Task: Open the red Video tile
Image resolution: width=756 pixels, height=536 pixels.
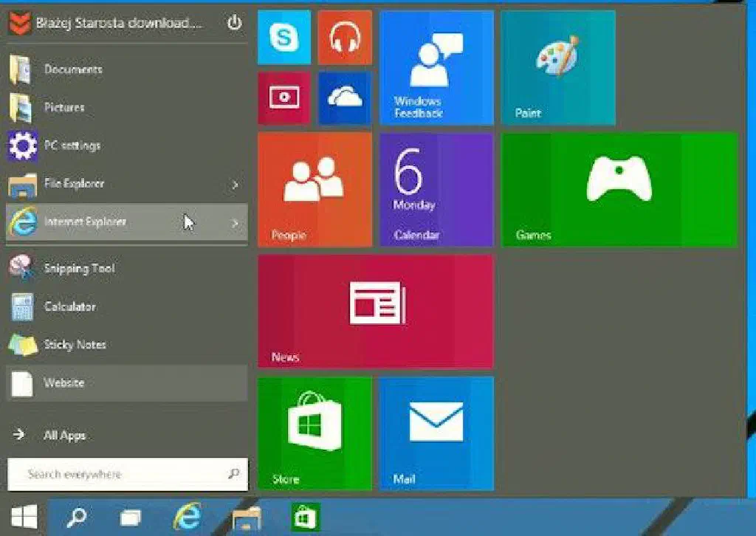Action: coord(283,97)
